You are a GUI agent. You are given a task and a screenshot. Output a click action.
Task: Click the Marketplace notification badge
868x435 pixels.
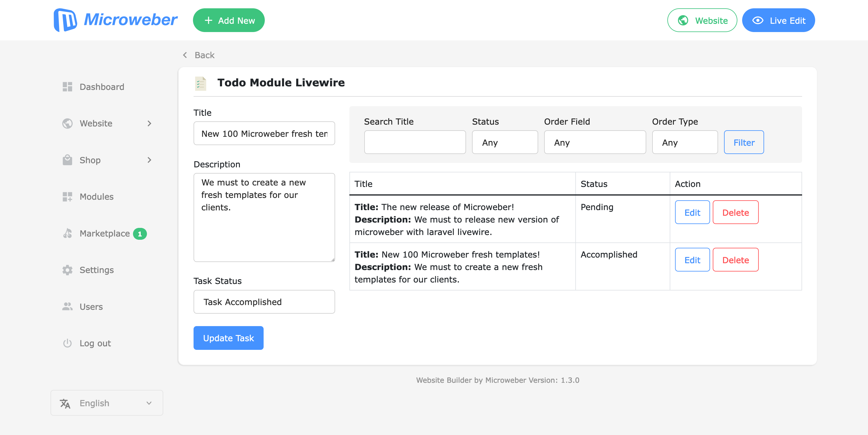[x=140, y=234]
